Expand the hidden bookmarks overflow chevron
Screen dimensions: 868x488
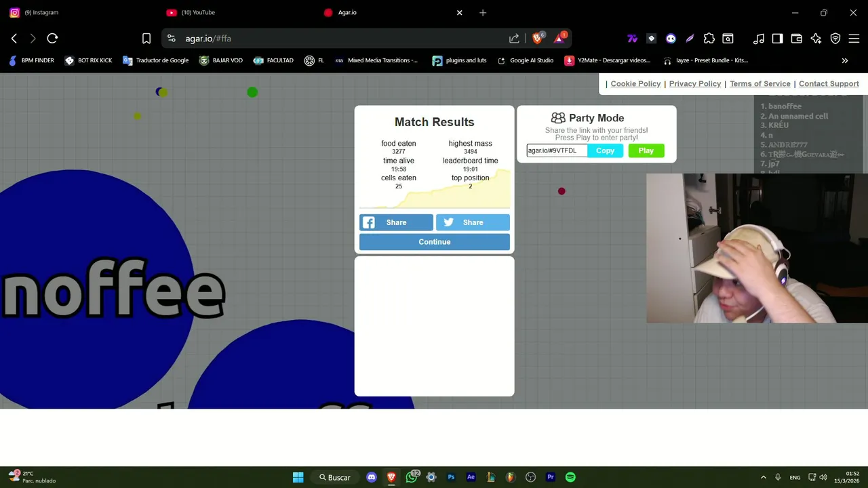(845, 60)
